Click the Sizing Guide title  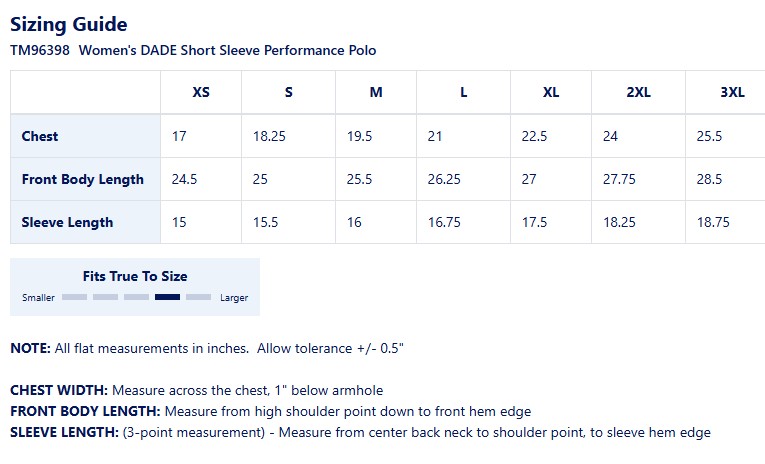click(x=69, y=24)
